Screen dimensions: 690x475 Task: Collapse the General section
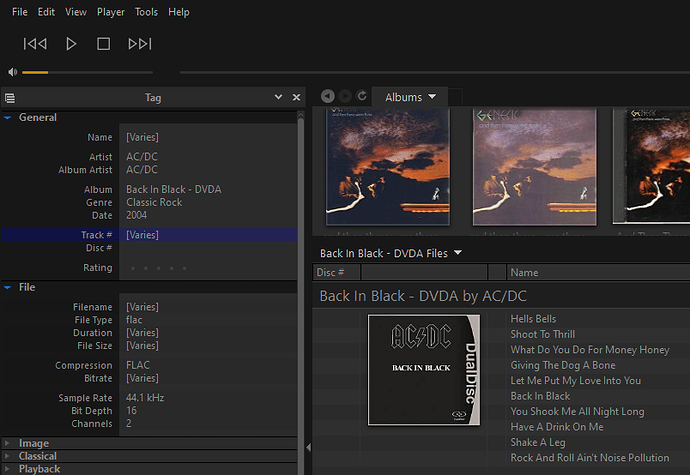(7, 118)
